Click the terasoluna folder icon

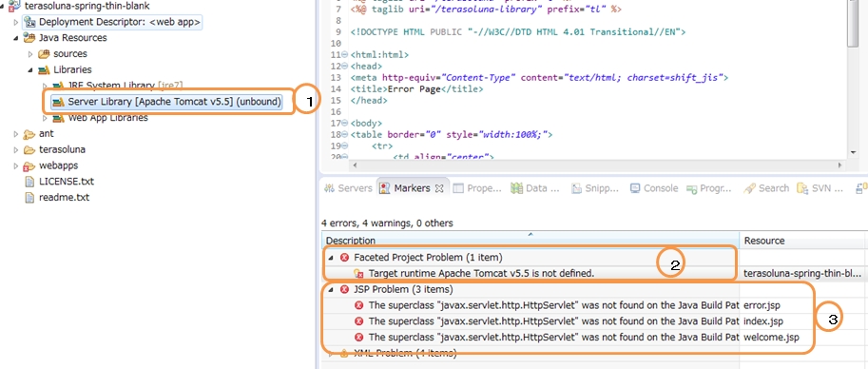tap(29, 150)
